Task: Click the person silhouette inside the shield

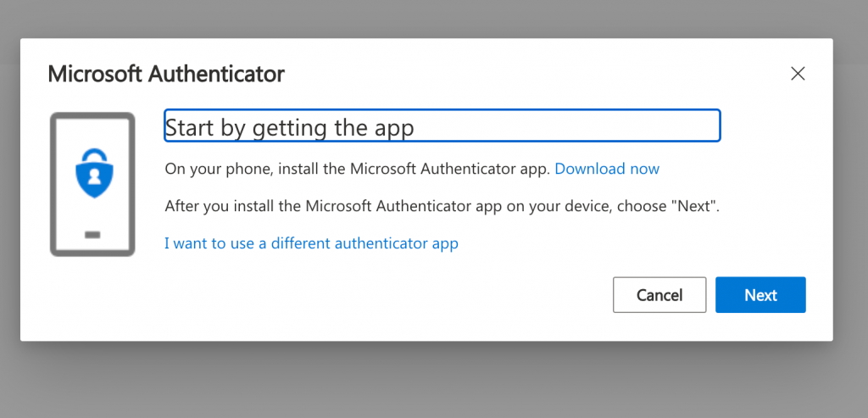Action: point(92,176)
